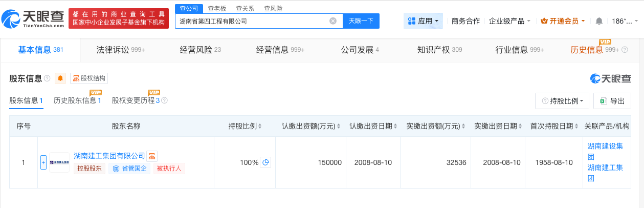Select the 查风险 search tab

coord(273,8)
